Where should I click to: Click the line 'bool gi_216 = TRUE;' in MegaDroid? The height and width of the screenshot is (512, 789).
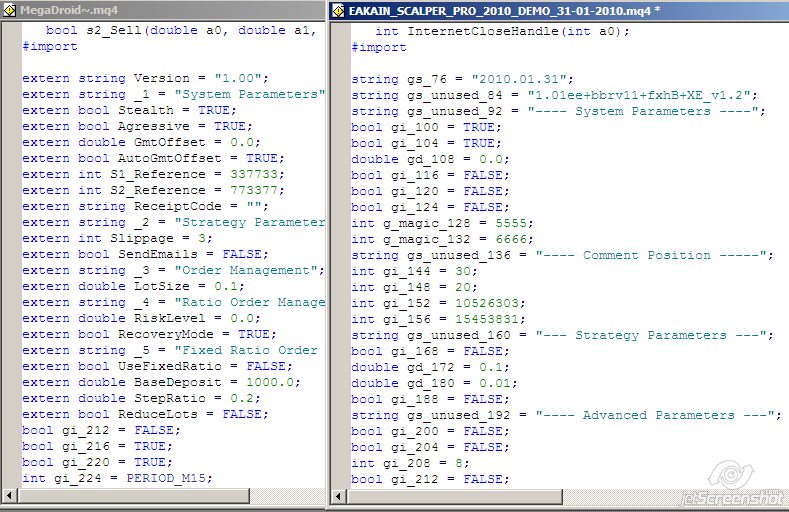(97, 447)
